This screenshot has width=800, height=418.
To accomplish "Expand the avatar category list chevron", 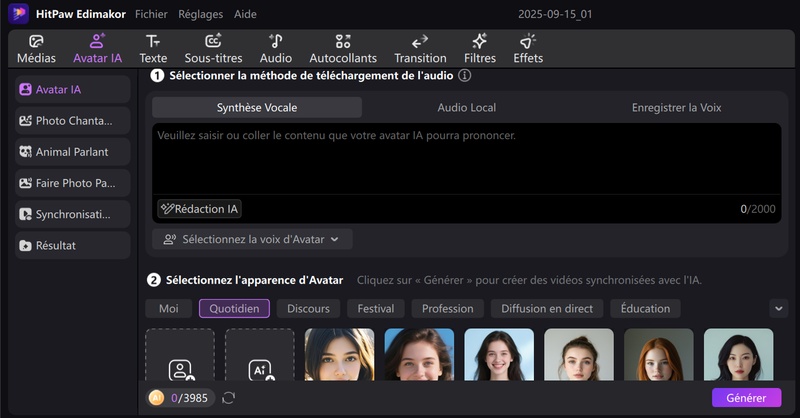I will coord(778,309).
